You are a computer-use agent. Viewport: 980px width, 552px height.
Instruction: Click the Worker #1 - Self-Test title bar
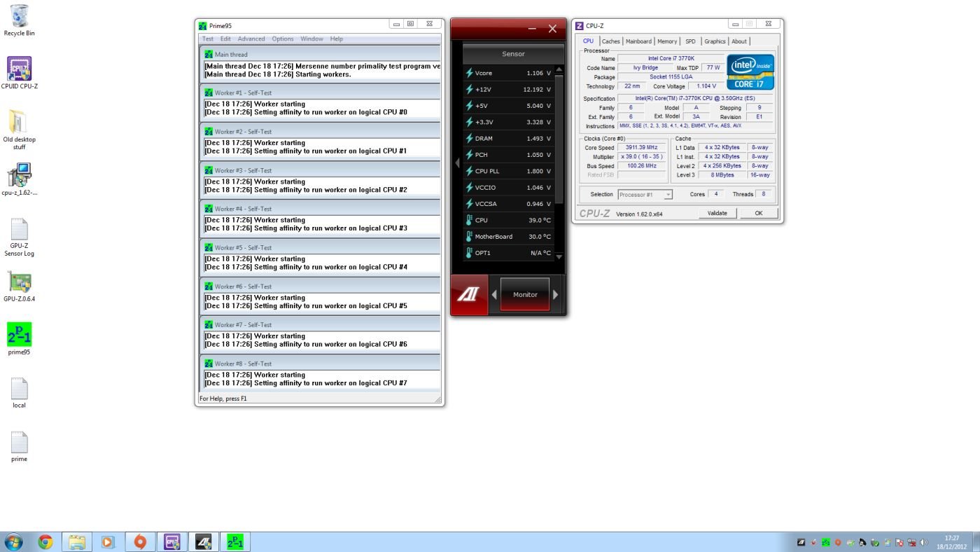point(320,92)
